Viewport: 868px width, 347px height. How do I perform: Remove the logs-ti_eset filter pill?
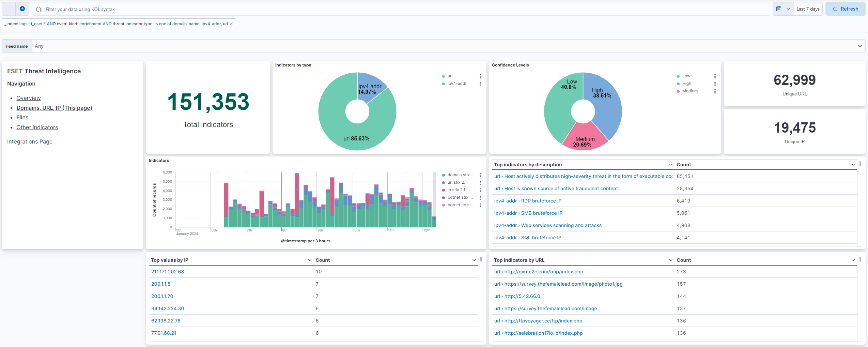231,24
